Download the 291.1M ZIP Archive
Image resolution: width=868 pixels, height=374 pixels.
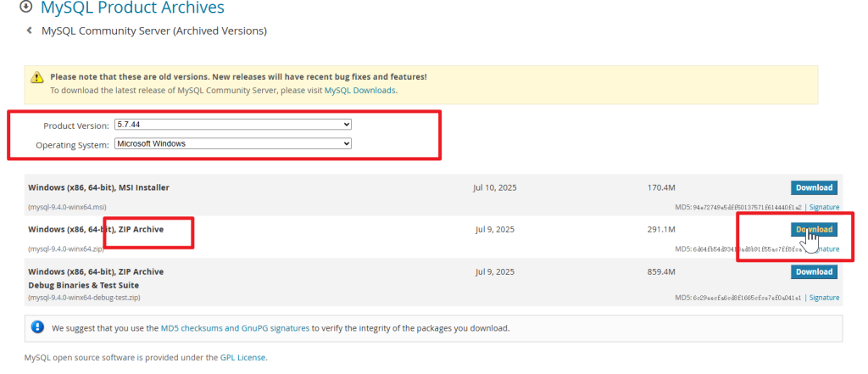tap(814, 230)
